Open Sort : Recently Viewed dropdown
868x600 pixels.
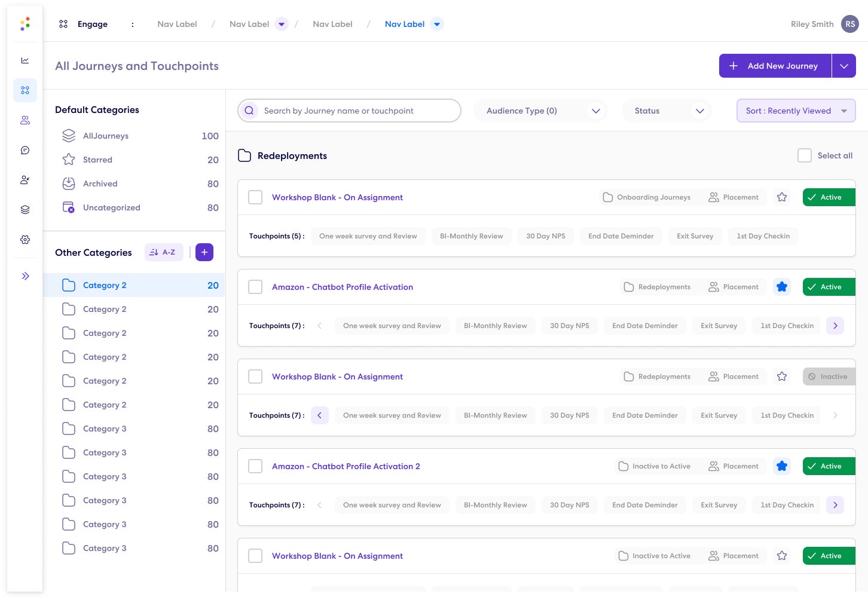(x=796, y=111)
